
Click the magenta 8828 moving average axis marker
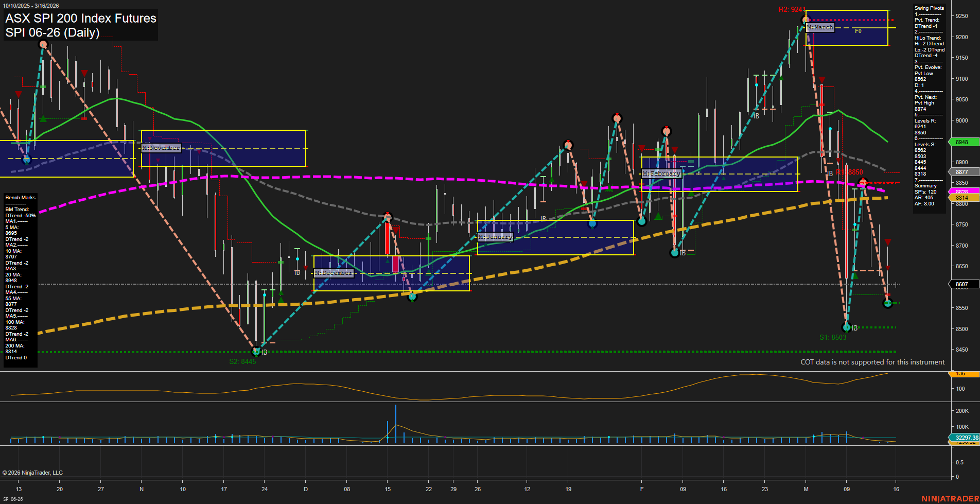click(962, 191)
